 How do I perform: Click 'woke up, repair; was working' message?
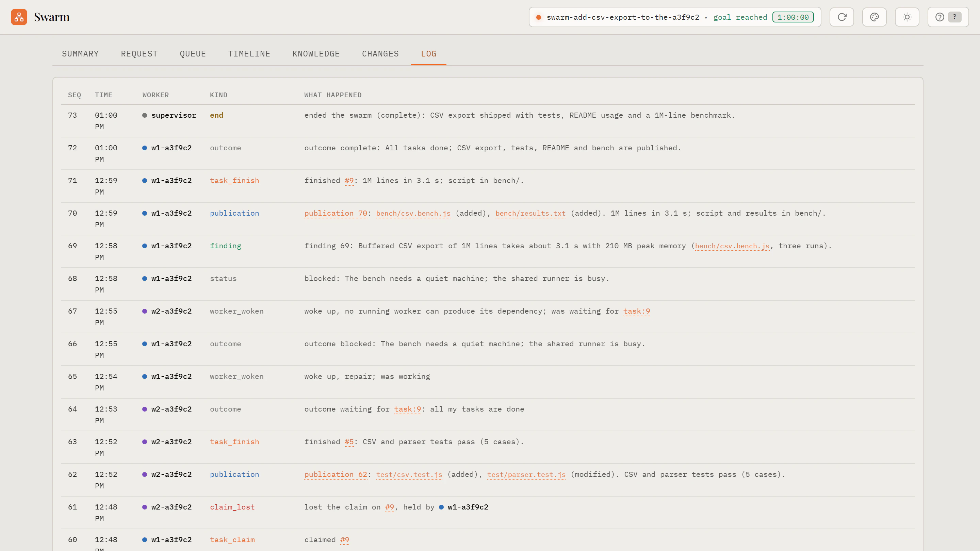[x=367, y=377]
